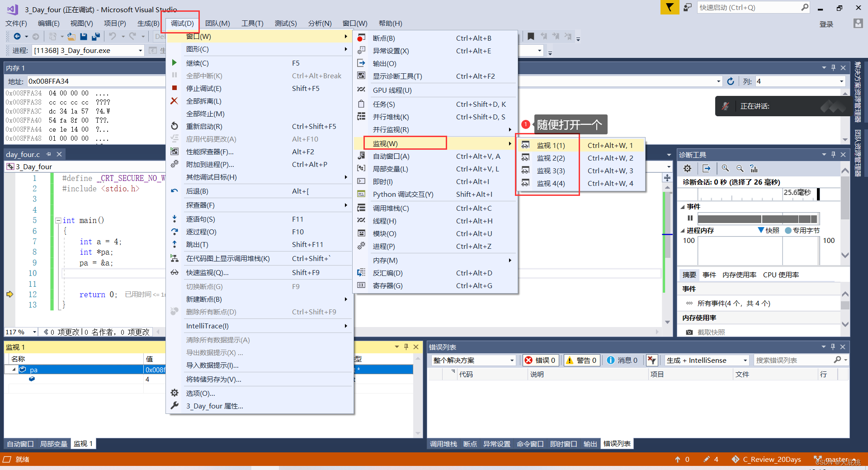Open 监视 1(1) watch window

click(580, 146)
